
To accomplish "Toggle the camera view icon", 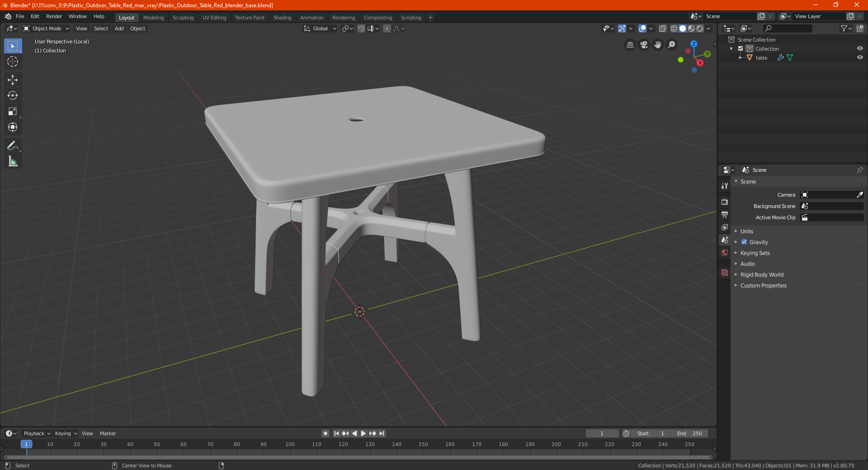I will [644, 45].
